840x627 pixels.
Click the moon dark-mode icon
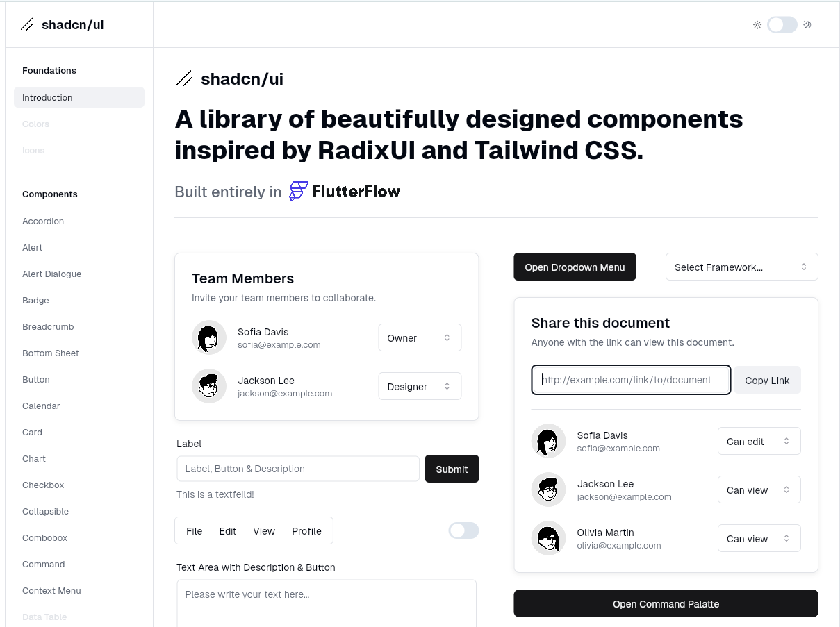point(807,25)
